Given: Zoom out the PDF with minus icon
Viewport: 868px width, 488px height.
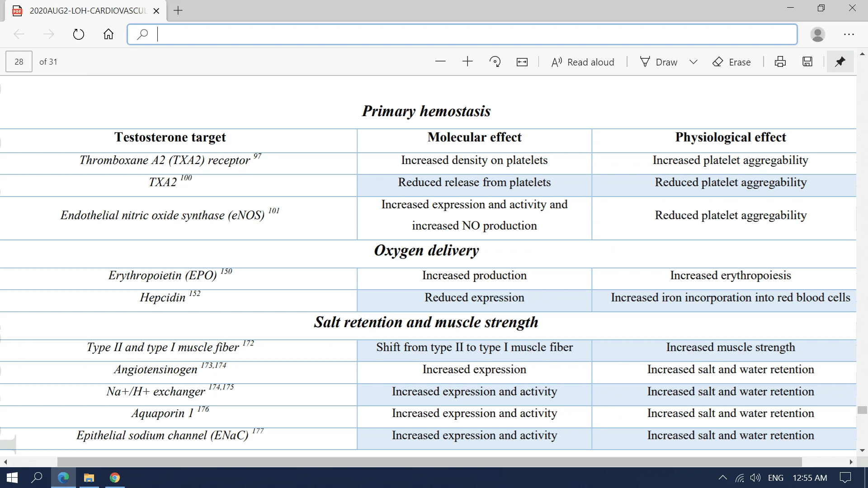Looking at the screenshot, I should [x=440, y=62].
